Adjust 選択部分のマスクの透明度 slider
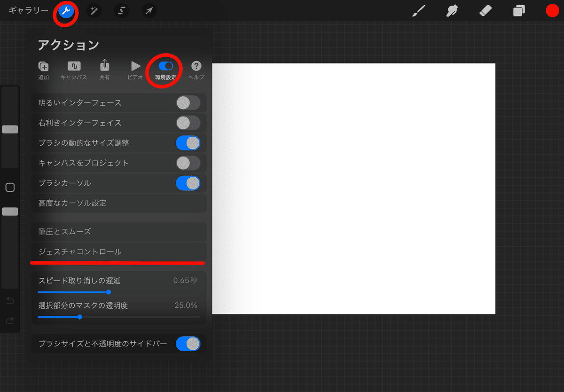This screenshot has width=564, height=392. coord(80,317)
